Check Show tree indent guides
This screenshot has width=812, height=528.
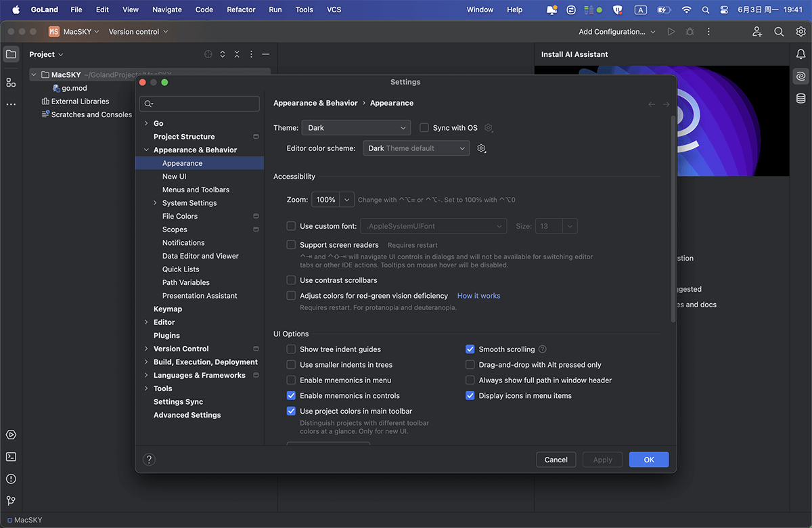(x=291, y=349)
